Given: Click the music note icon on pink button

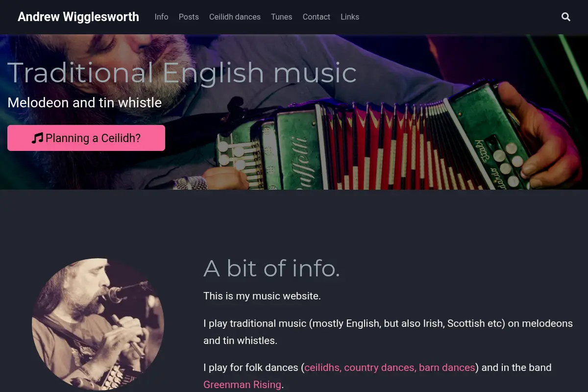Looking at the screenshot, I should point(37,138).
